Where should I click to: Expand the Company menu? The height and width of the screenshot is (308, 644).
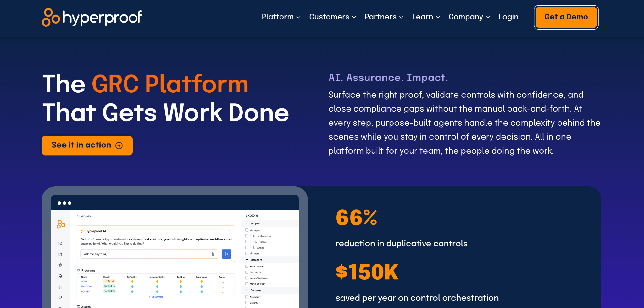[469, 17]
